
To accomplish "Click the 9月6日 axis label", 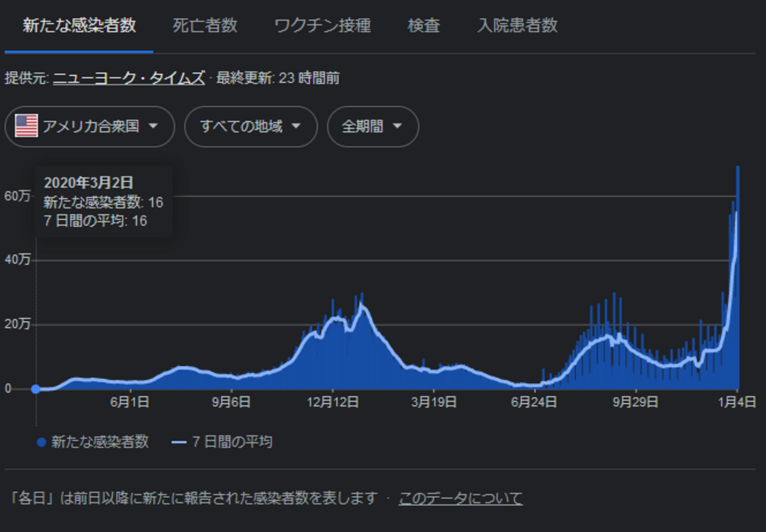I will pos(232,402).
